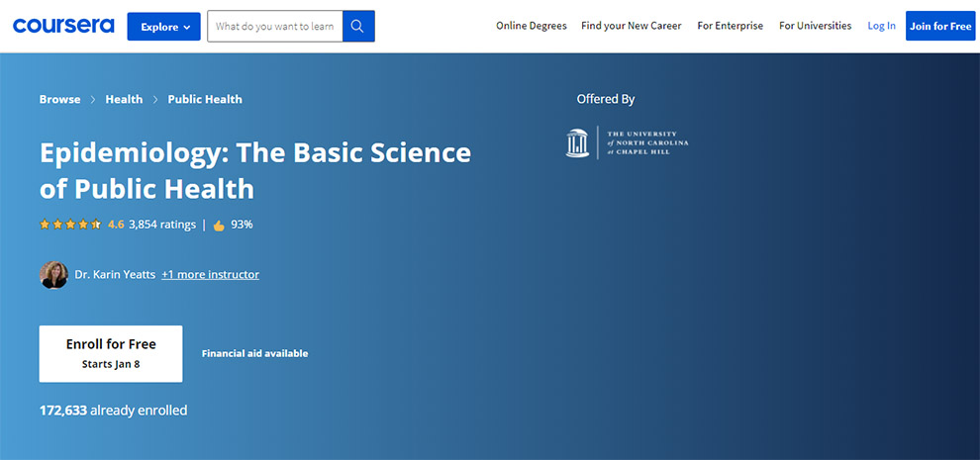
Task: Click the Epidemiology course title
Action: tap(255, 170)
